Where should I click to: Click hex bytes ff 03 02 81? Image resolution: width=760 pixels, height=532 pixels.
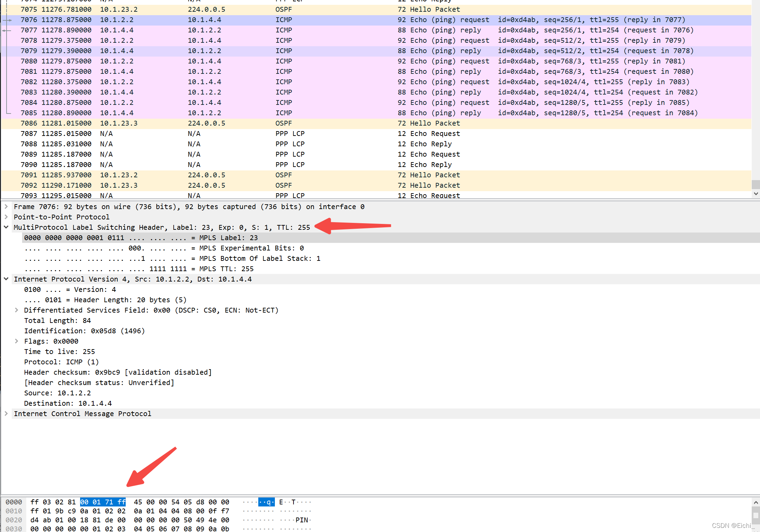[x=53, y=502]
